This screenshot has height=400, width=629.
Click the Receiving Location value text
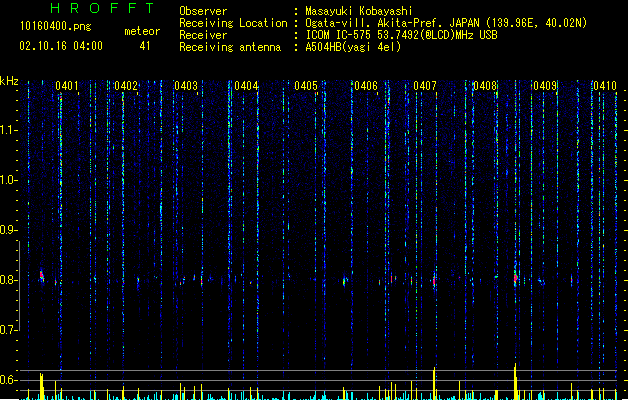pyautogui.click(x=446, y=23)
